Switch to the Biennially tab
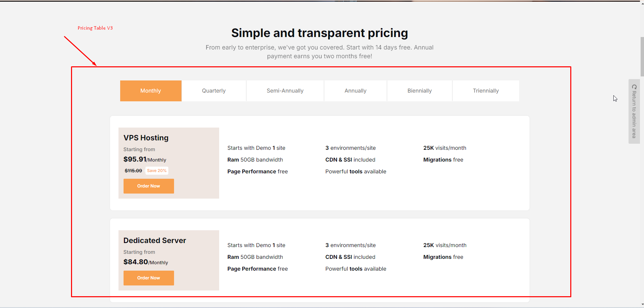The image size is (644, 308). (x=419, y=91)
